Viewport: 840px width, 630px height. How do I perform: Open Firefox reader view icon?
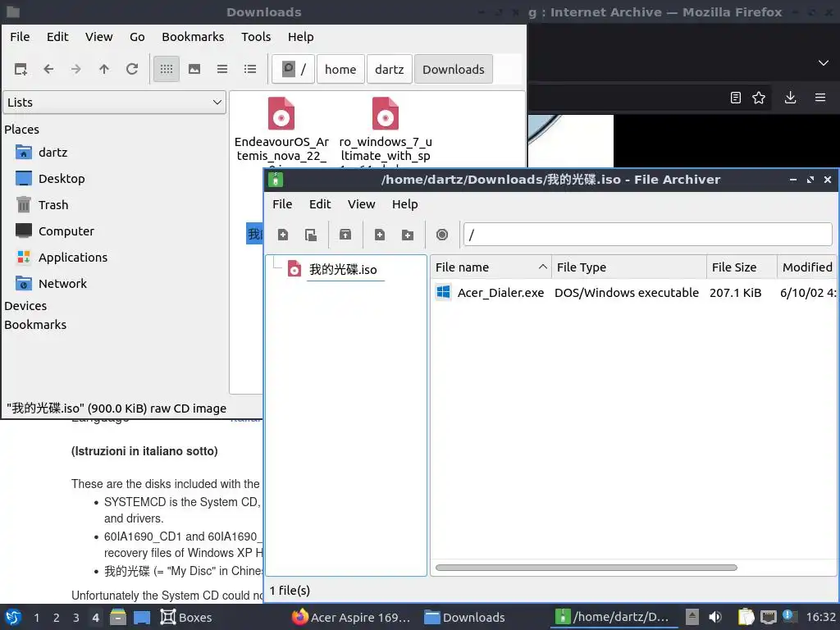(736, 98)
